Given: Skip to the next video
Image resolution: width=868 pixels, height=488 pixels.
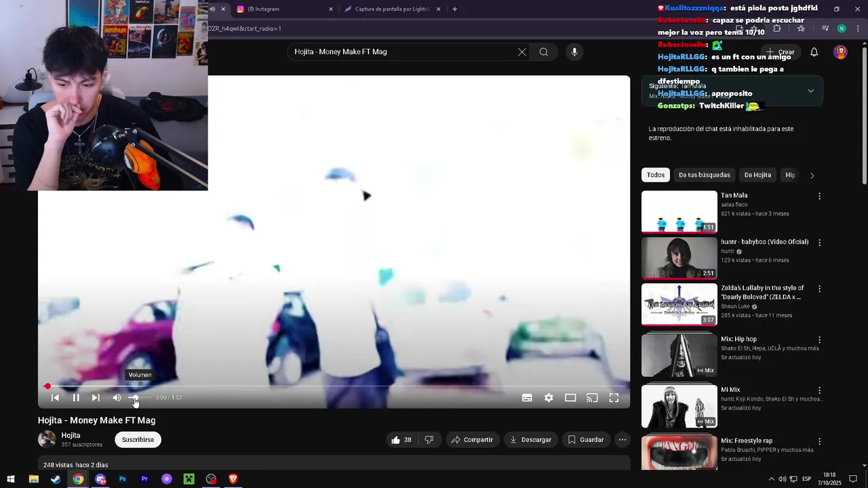Looking at the screenshot, I should tap(96, 398).
